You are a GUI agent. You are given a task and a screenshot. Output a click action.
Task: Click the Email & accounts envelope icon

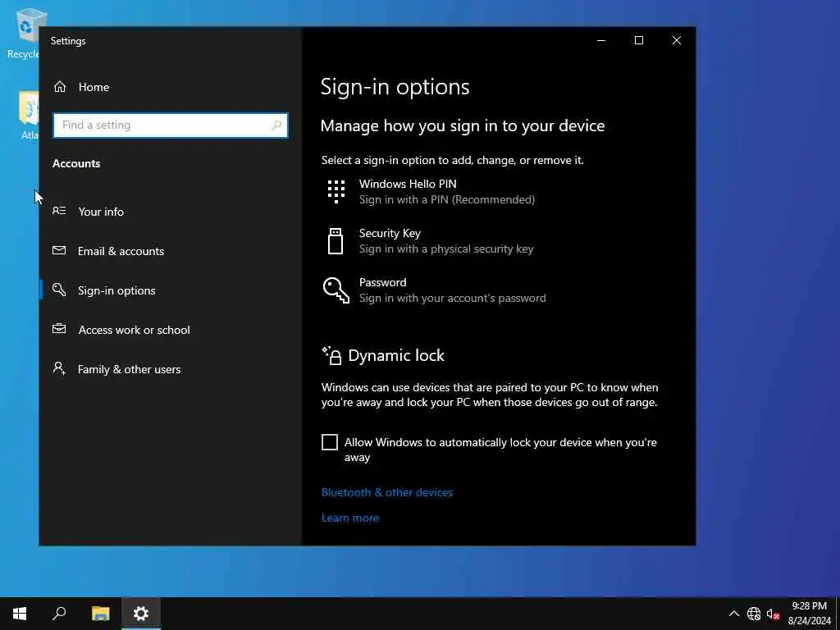pyautogui.click(x=59, y=251)
